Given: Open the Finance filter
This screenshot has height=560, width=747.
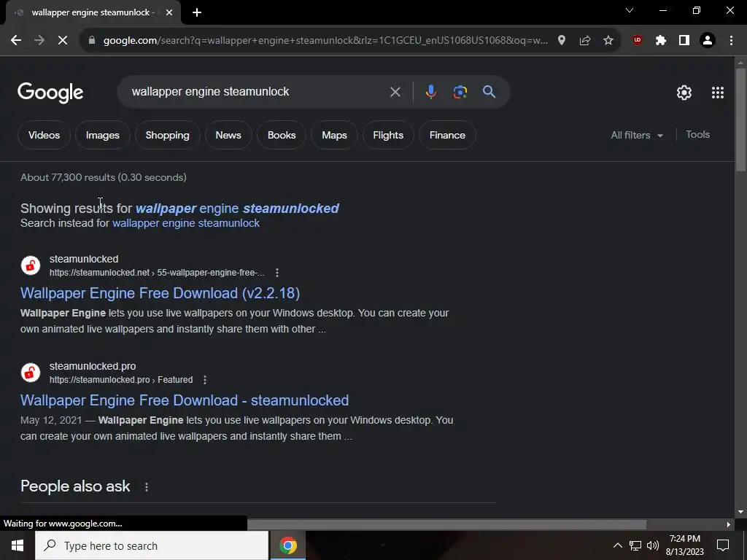Looking at the screenshot, I should [x=447, y=135].
